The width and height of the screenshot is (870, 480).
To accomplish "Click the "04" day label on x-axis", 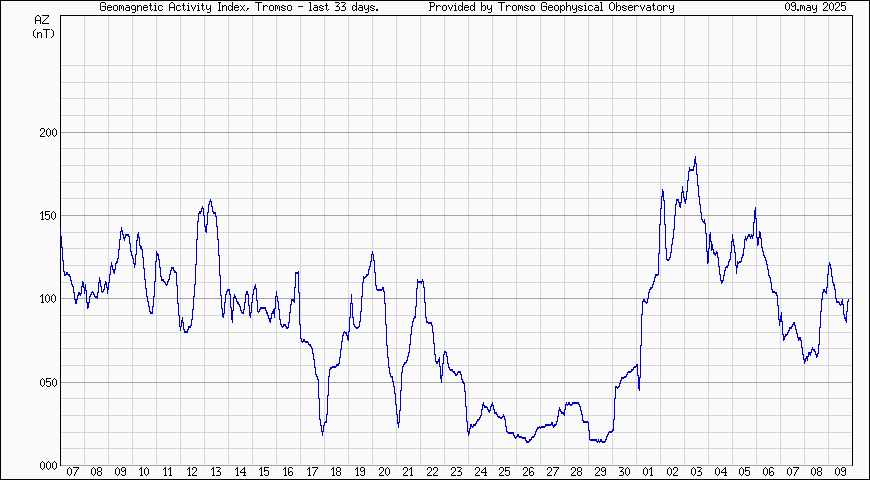I will point(720,472).
